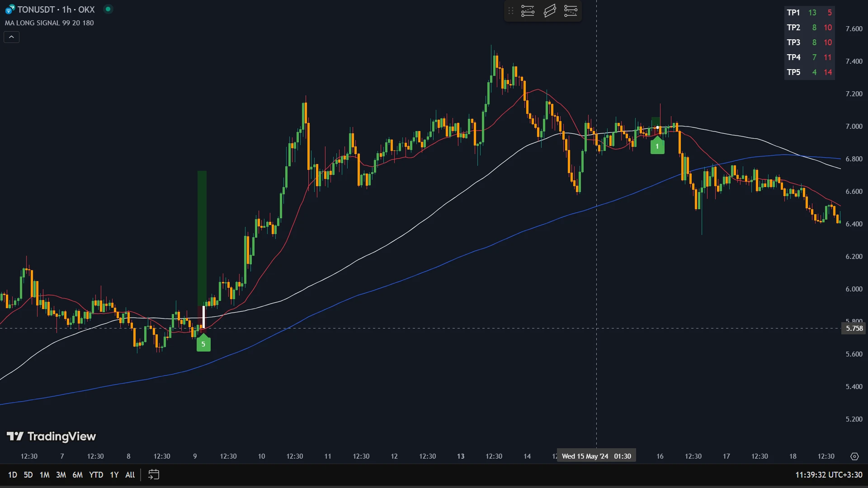Switch to the 1D time range

[x=12, y=475]
